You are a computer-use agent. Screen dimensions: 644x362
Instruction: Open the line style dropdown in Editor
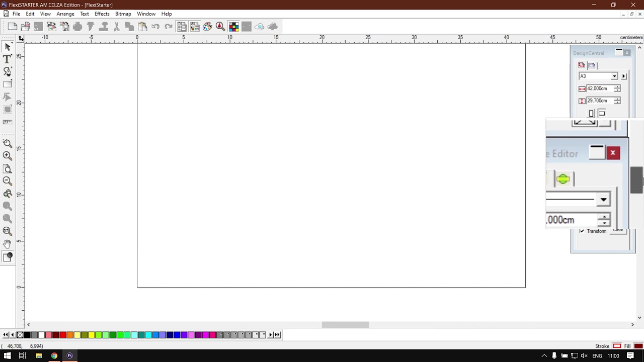click(x=603, y=200)
